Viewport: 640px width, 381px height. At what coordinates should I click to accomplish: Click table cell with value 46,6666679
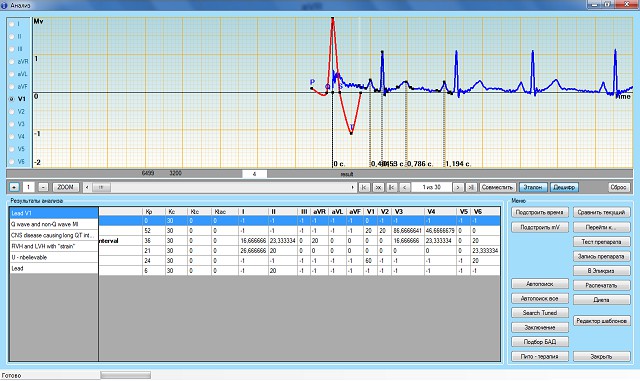440,231
